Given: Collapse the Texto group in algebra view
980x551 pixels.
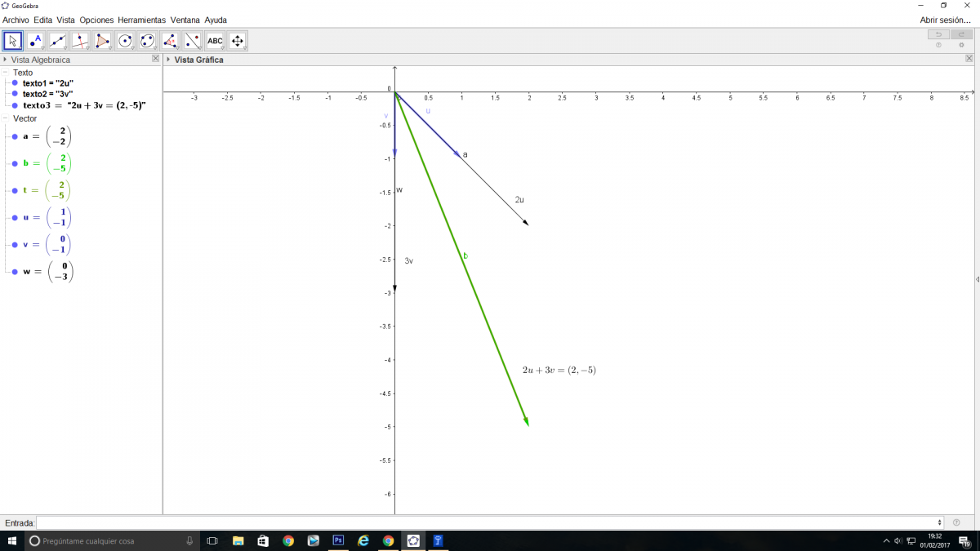Looking at the screenshot, I should tap(6, 73).
